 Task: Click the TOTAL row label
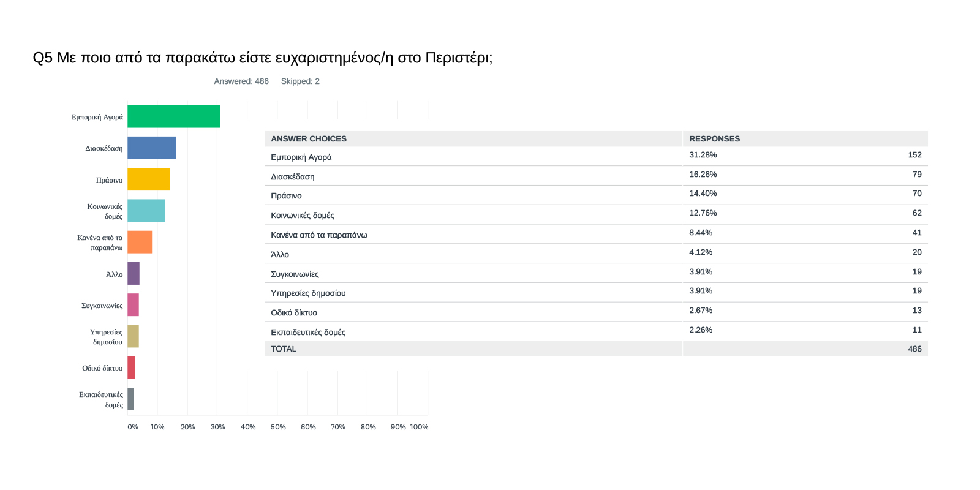tap(284, 349)
